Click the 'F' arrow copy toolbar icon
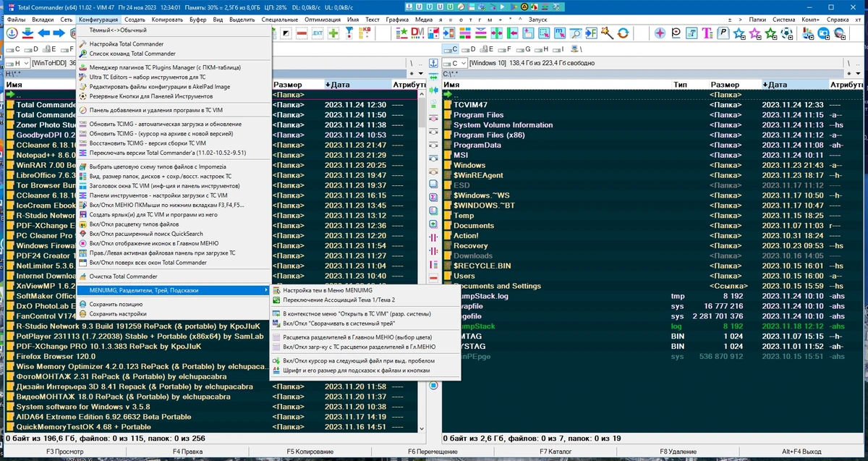The image size is (868, 461). [x=591, y=33]
